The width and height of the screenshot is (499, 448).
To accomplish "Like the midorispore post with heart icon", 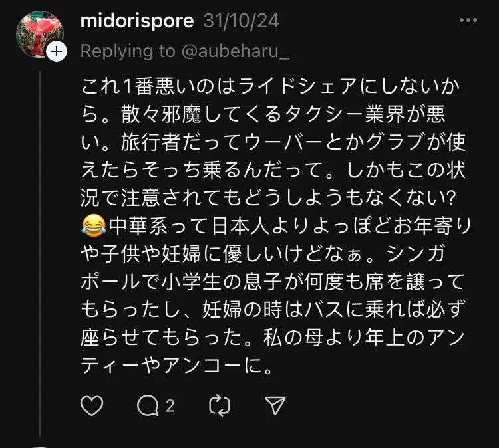I will pos(92,405).
